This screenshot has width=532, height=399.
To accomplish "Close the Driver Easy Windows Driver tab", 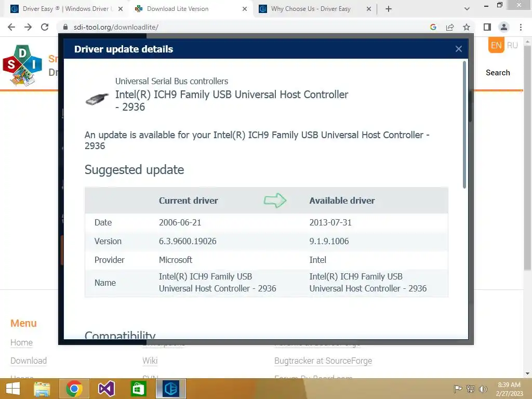I will [x=121, y=9].
